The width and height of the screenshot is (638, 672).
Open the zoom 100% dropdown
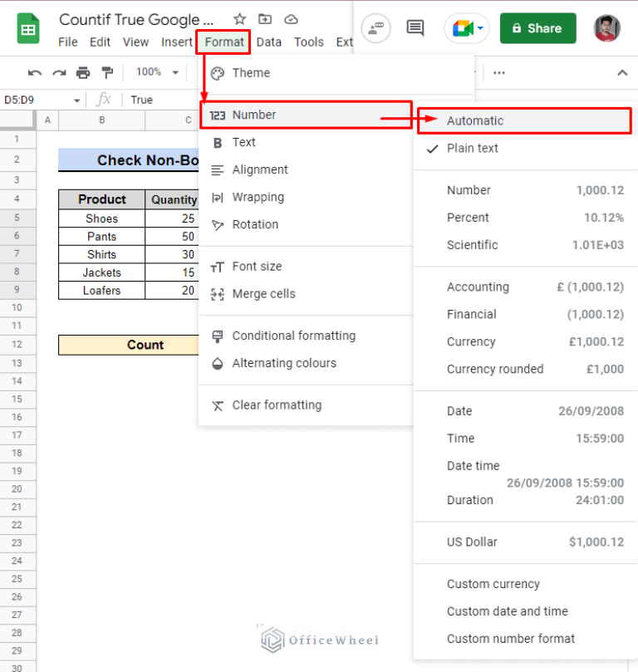coord(157,72)
